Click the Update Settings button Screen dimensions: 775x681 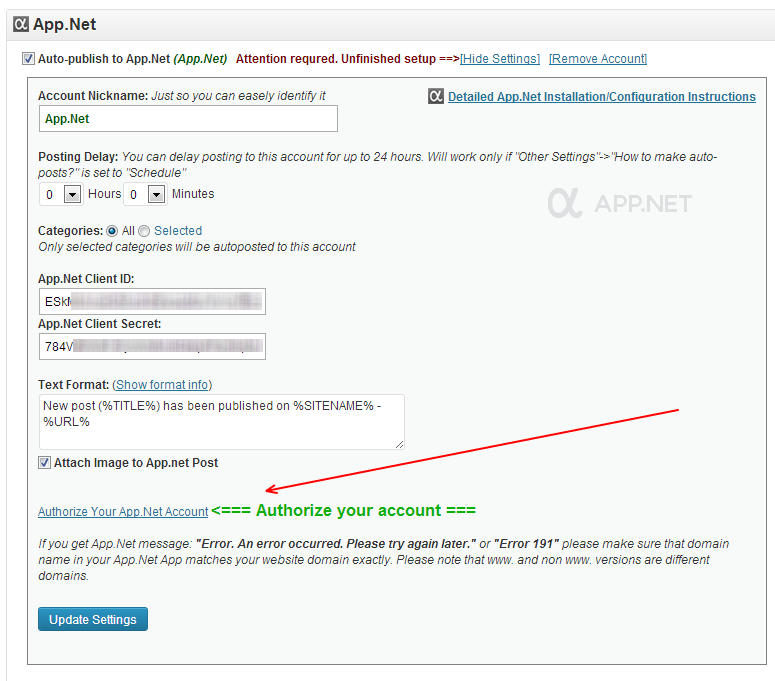pyautogui.click(x=93, y=619)
